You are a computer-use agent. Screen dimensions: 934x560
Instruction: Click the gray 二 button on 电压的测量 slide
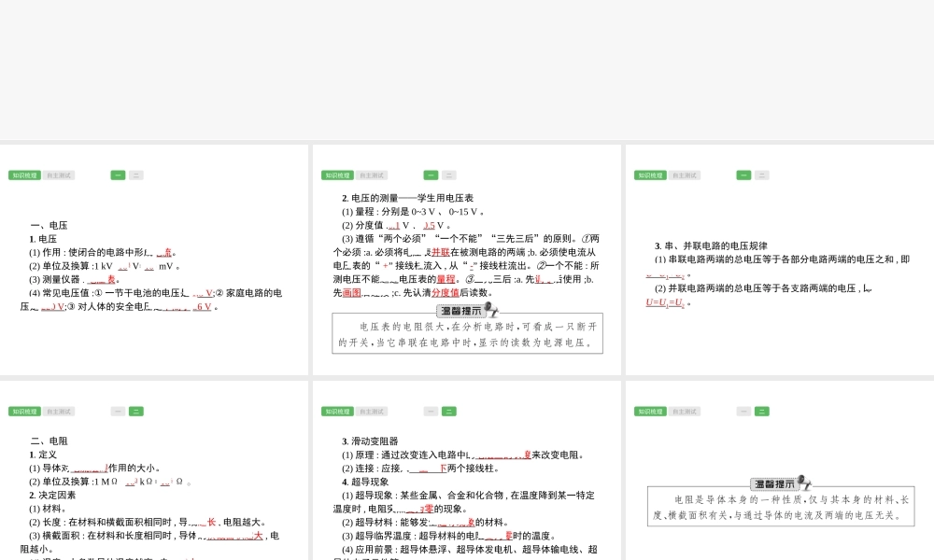tap(448, 175)
